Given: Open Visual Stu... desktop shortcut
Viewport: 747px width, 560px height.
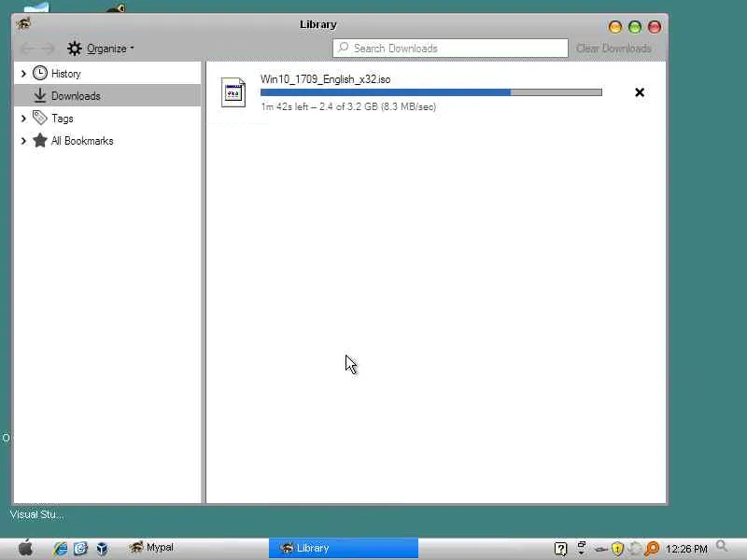Looking at the screenshot, I should pos(36,514).
